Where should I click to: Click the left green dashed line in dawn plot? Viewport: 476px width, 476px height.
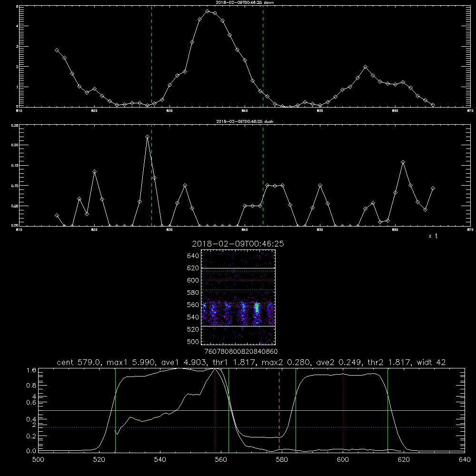(x=151, y=56)
